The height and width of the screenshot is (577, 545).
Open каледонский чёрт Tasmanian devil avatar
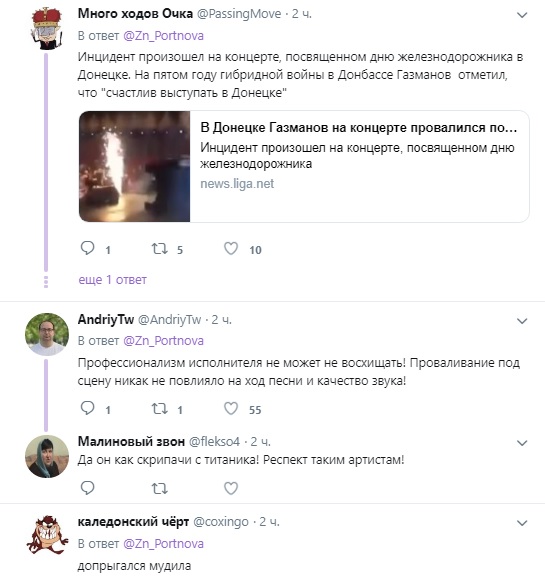pos(47,535)
